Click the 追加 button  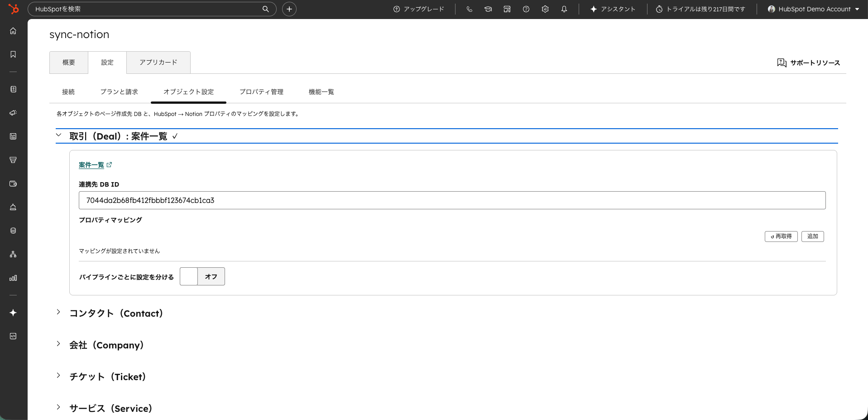tap(813, 237)
